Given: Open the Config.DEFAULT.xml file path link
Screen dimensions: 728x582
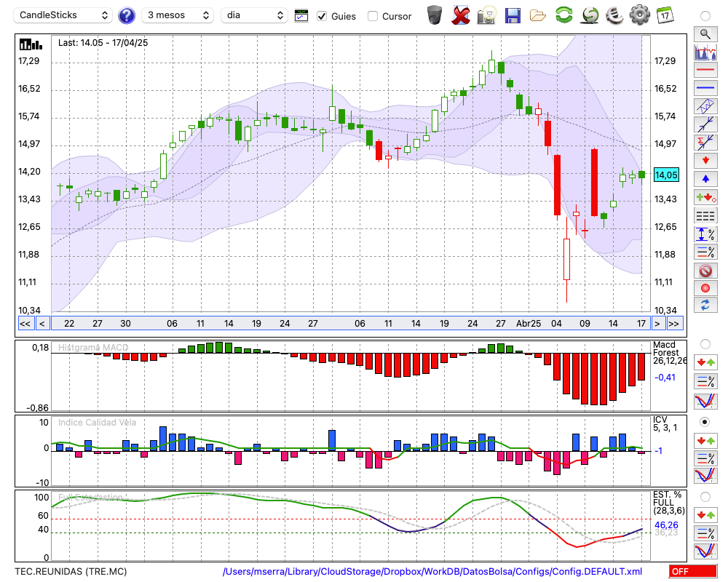Looking at the screenshot, I should tap(432, 571).
